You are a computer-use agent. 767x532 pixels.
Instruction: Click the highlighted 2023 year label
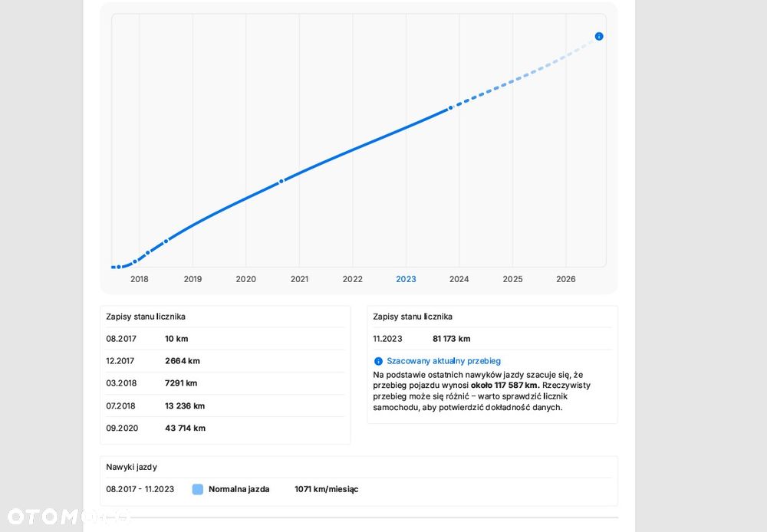(x=406, y=279)
